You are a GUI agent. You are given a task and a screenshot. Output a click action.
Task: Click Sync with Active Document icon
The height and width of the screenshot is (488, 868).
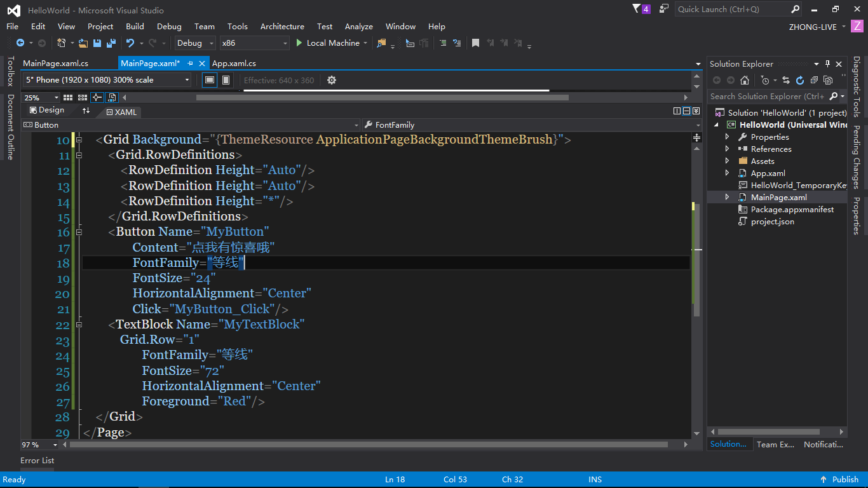pos(786,80)
